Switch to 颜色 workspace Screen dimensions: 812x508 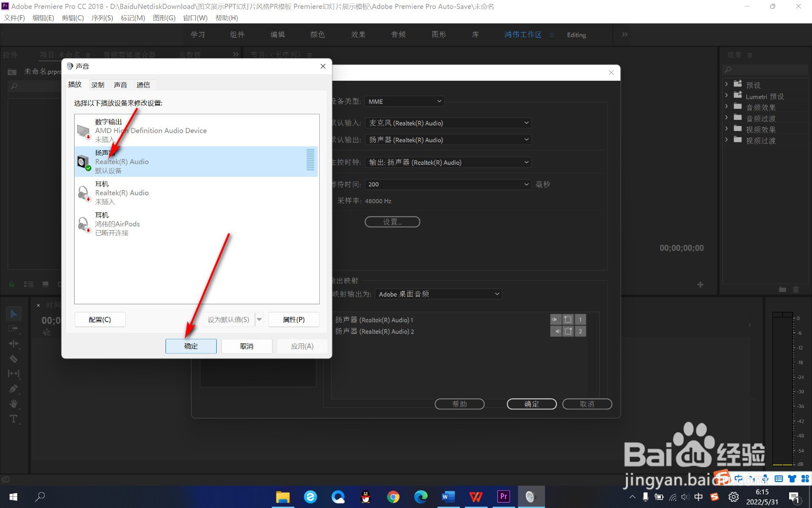[x=318, y=35]
